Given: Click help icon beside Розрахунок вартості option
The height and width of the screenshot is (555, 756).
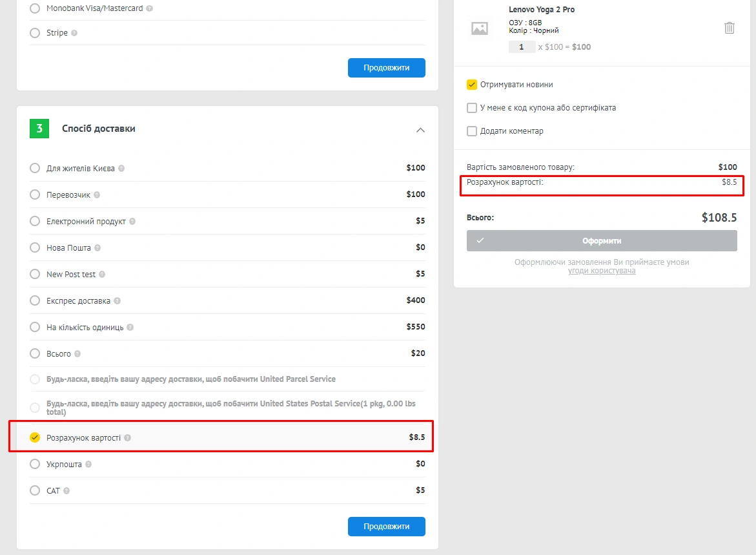Looking at the screenshot, I should point(127,438).
